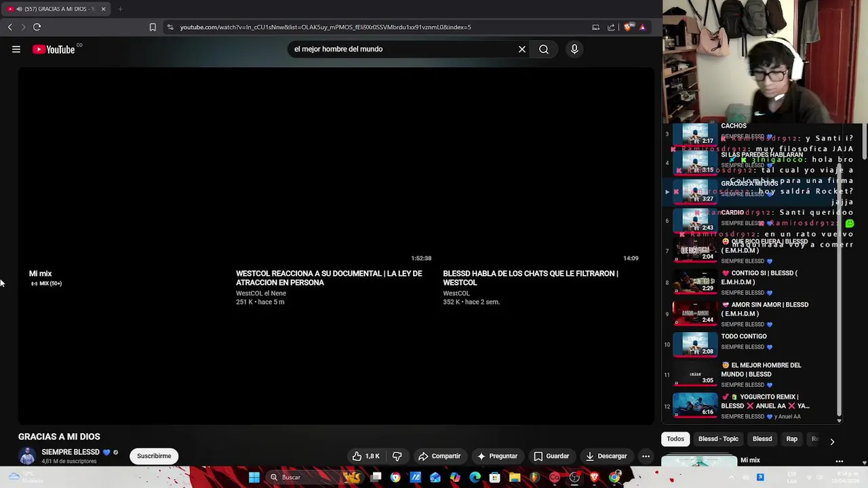Open Brave Rewards triangle icon
The width and height of the screenshot is (868, 488).
[x=642, y=27]
